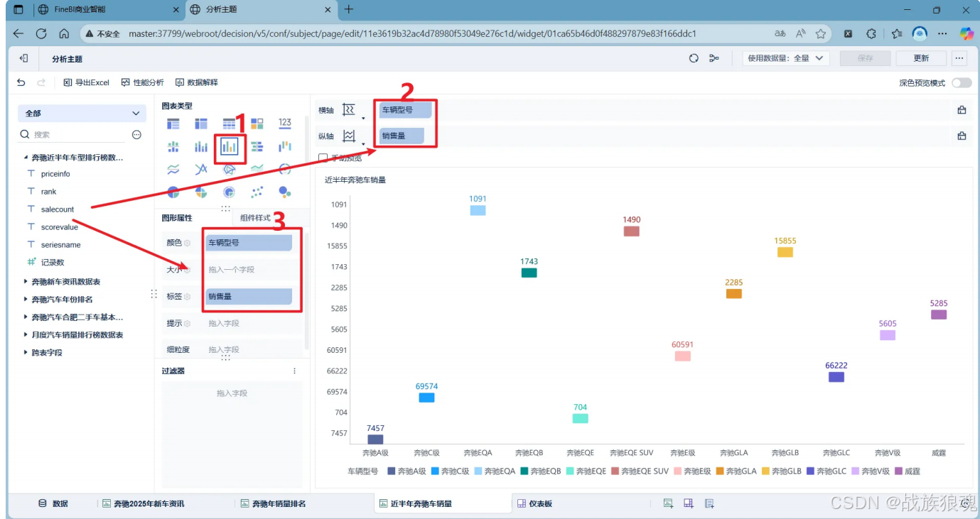
Task: Click the 更新 button
Action: point(921,58)
